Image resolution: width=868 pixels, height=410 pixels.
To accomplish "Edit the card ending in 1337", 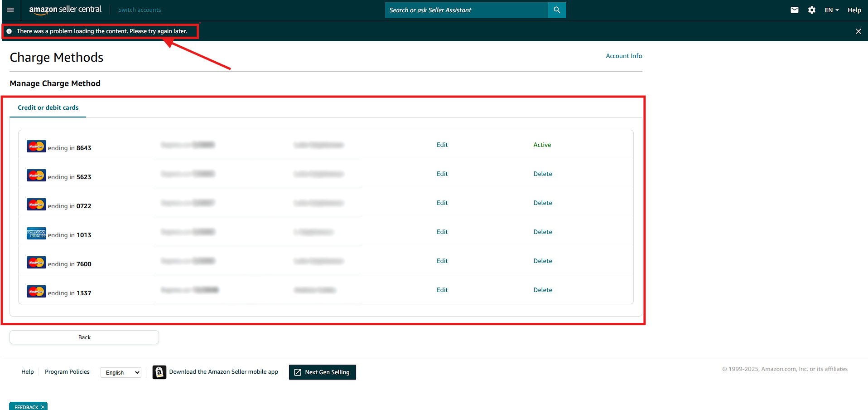I will (x=442, y=290).
